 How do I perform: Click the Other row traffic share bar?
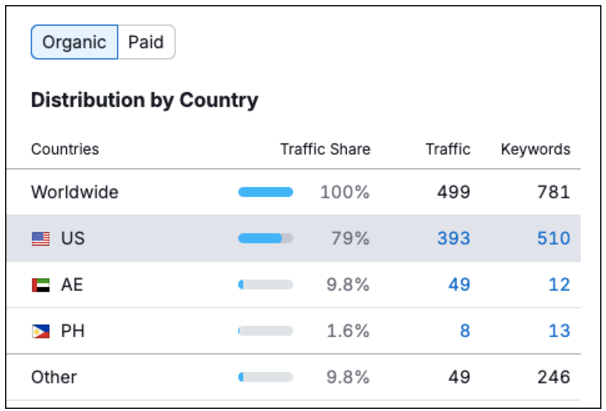click(265, 377)
